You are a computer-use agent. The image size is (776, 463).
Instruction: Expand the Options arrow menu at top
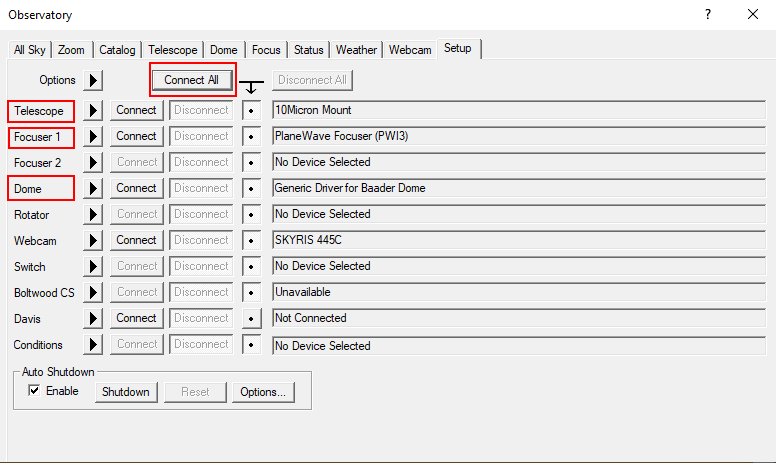(92, 80)
